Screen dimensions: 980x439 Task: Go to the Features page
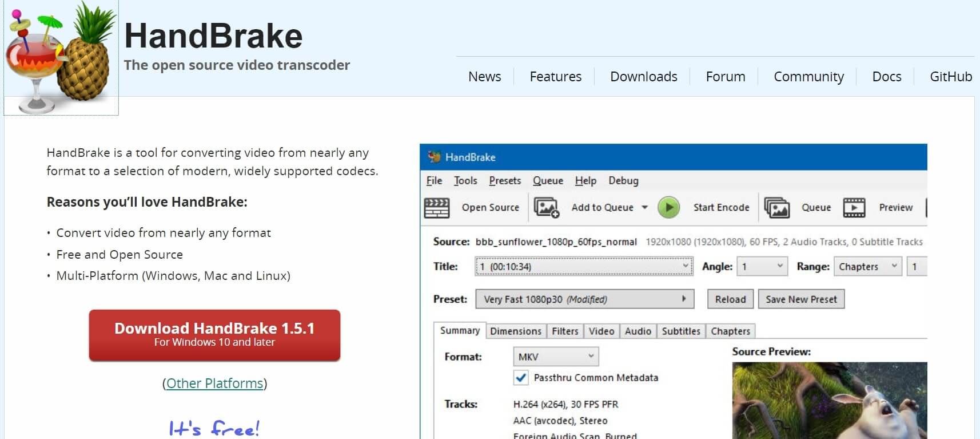555,77
